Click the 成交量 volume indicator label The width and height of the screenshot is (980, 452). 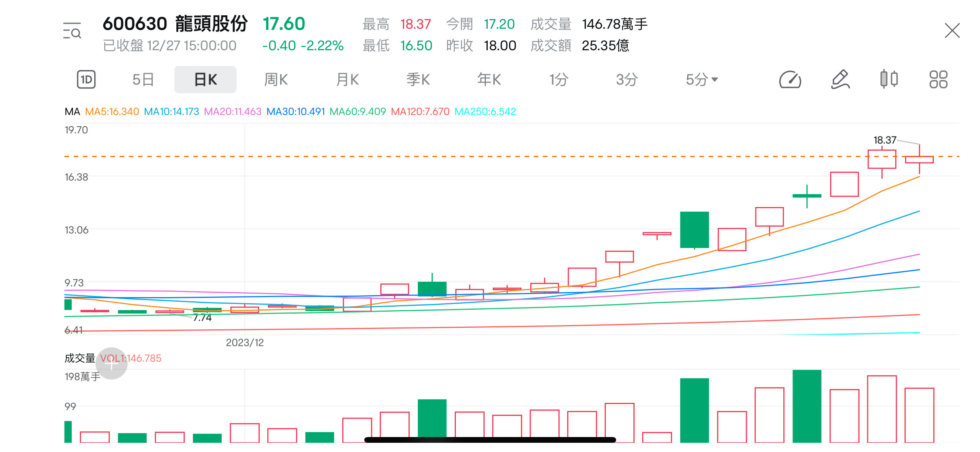coord(80,358)
